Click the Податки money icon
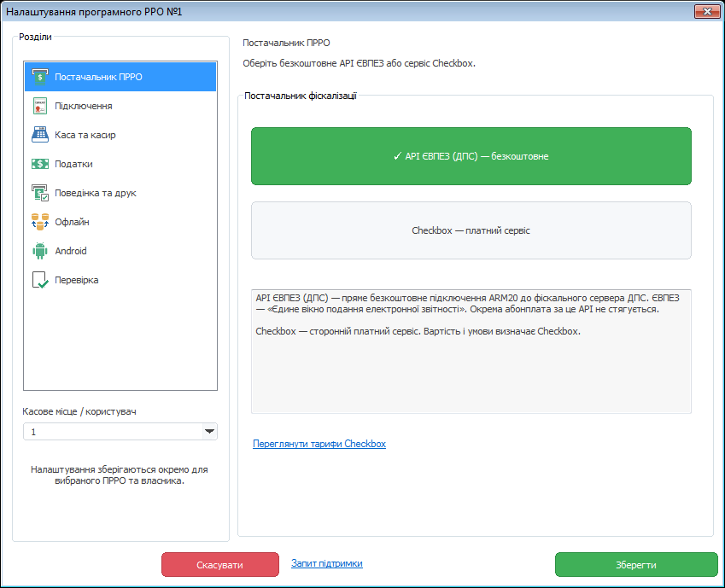Image resolution: width=725 pixels, height=588 pixels. click(40, 164)
